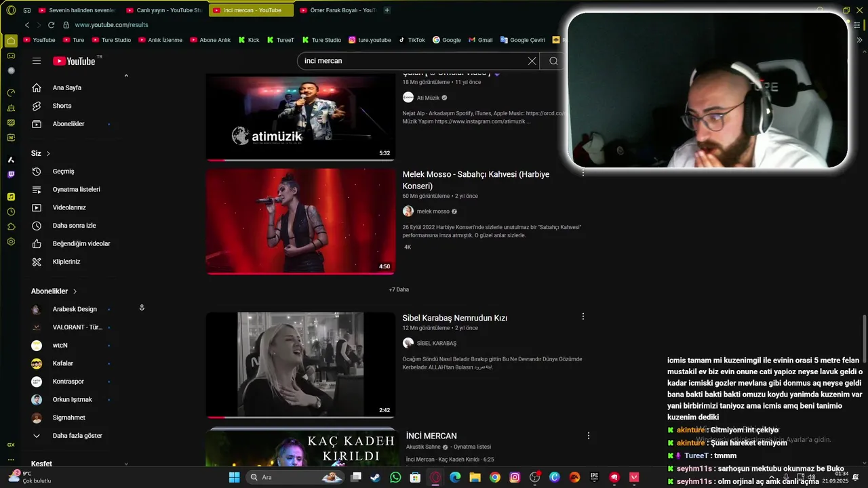Open more options for Melek Mosso video
This screenshot has width=868, height=488.
pyautogui.click(x=583, y=174)
